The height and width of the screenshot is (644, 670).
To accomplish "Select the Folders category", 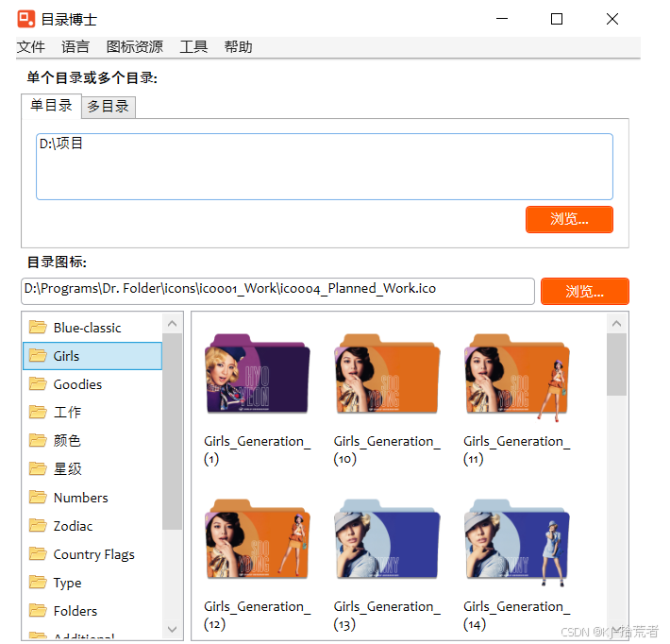I will tap(92, 611).
